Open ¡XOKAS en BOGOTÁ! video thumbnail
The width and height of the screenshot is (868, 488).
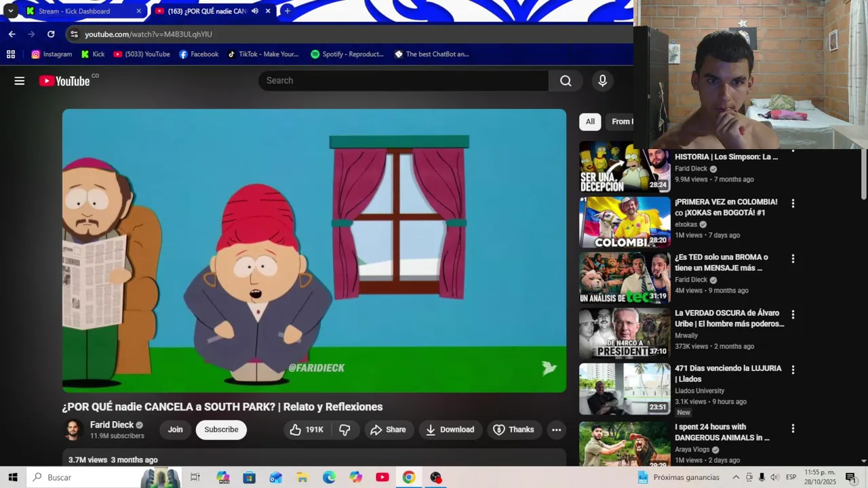(625, 222)
